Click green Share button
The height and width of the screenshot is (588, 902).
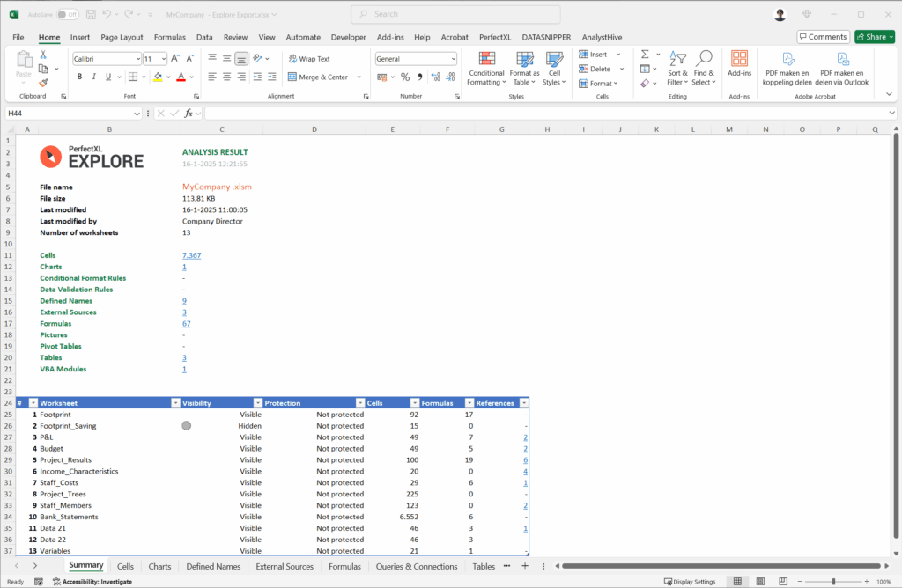pyautogui.click(x=875, y=37)
